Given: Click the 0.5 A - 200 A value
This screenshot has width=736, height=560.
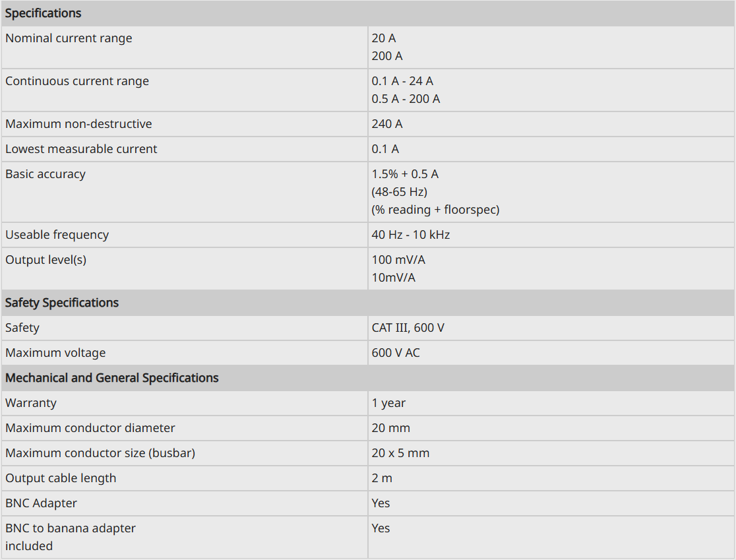Looking at the screenshot, I should 406,99.
